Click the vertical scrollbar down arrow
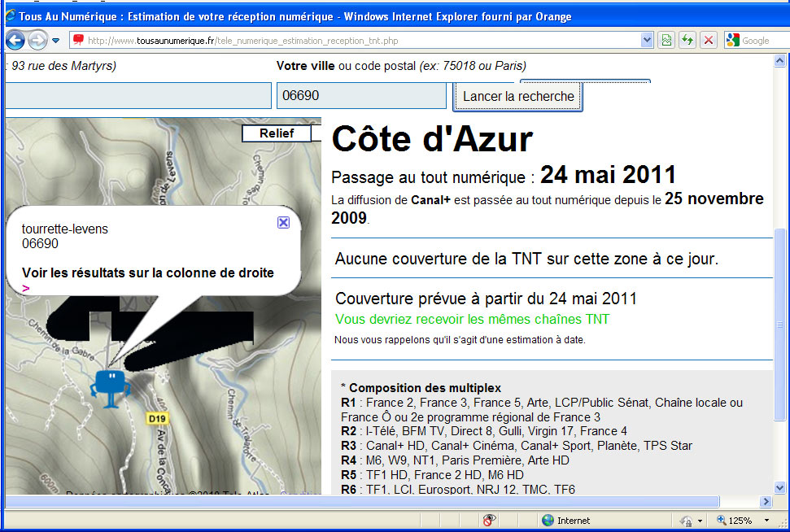 779,487
